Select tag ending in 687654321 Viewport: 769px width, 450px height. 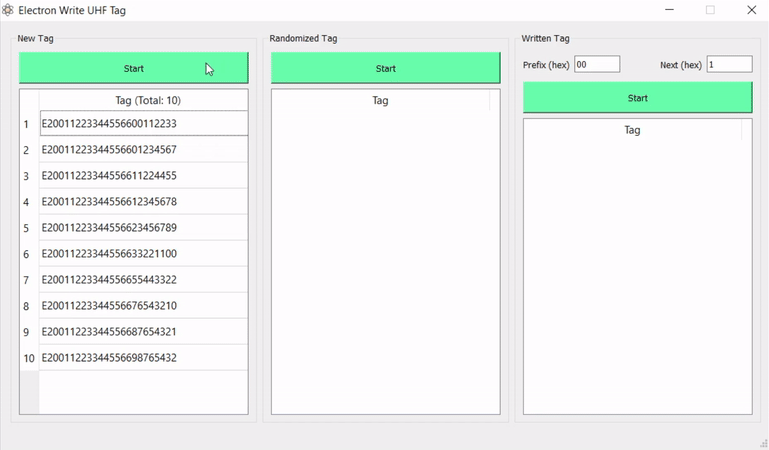[143, 332]
